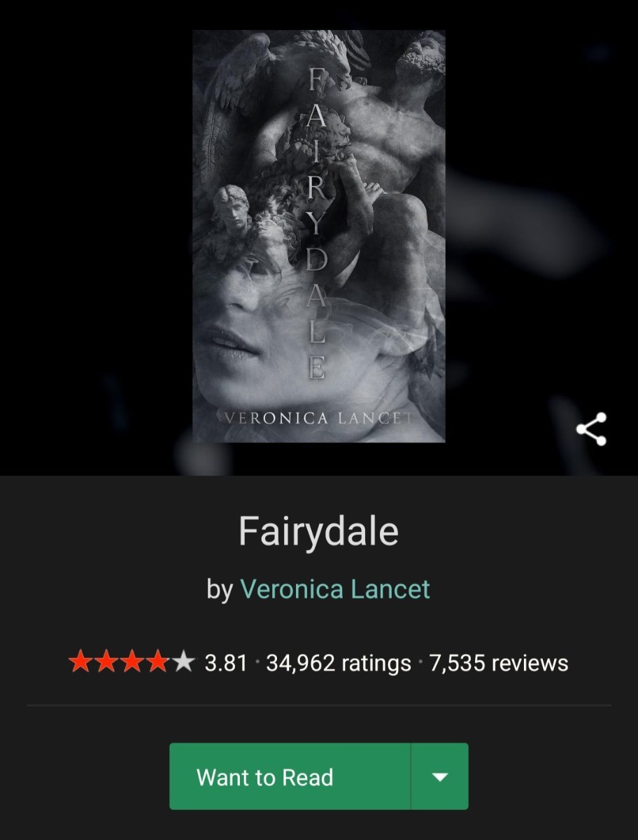Click the first red rating star
Screen dimensions: 638x840
[x=80, y=662]
